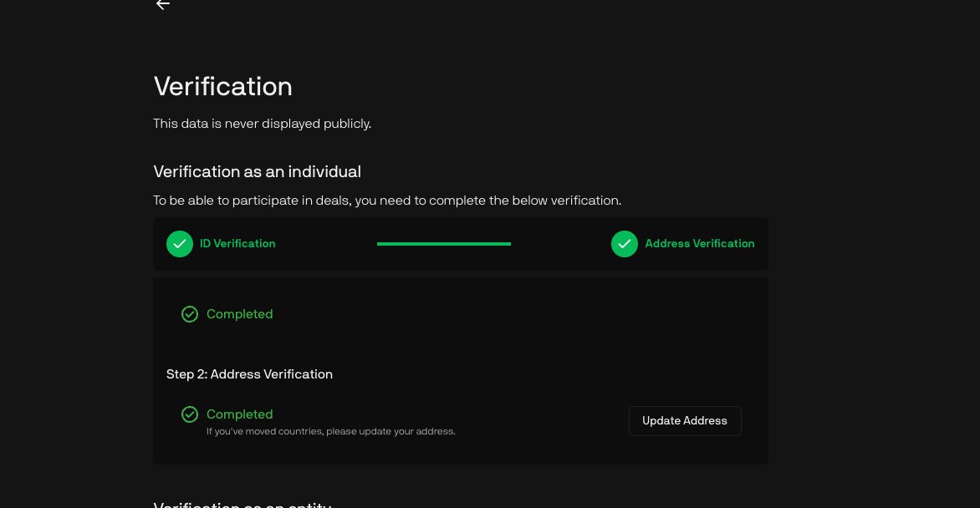The image size is (980, 508).
Task: Click empty space in the stepper bar left of Address Verification
Action: coord(560,244)
